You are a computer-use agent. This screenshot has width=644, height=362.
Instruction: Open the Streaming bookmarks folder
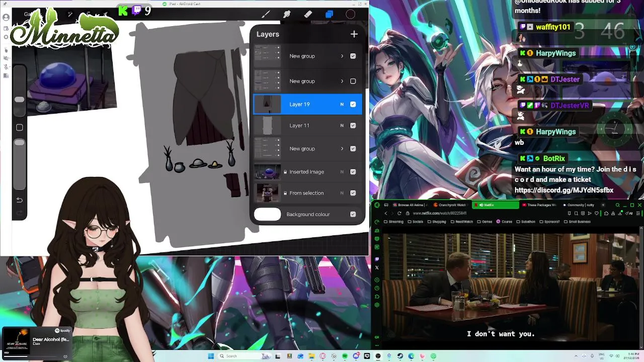[393, 222]
